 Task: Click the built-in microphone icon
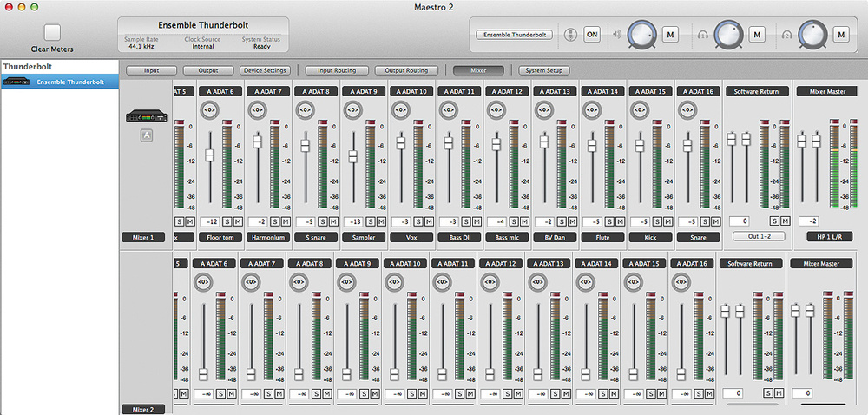[x=570, y=35]
